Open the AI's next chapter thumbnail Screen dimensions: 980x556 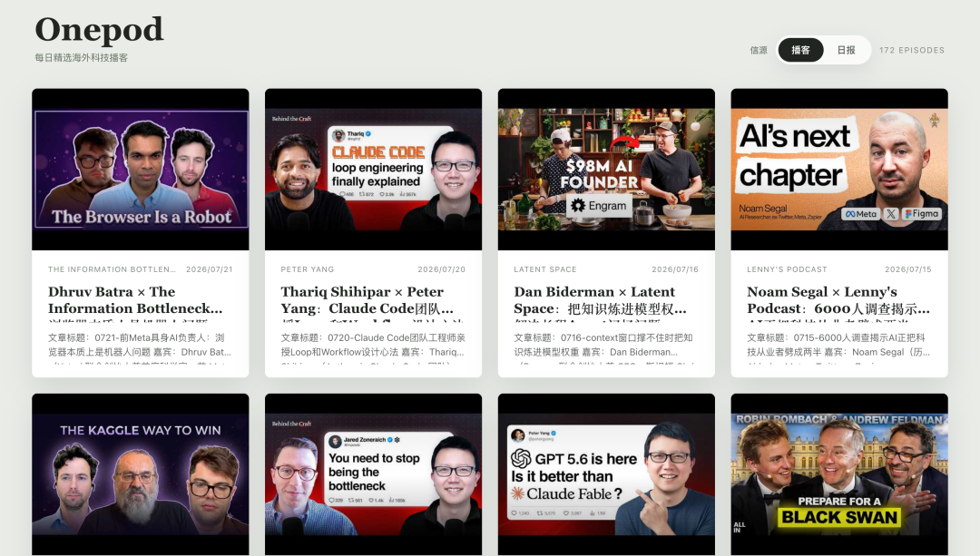point(839,170)
